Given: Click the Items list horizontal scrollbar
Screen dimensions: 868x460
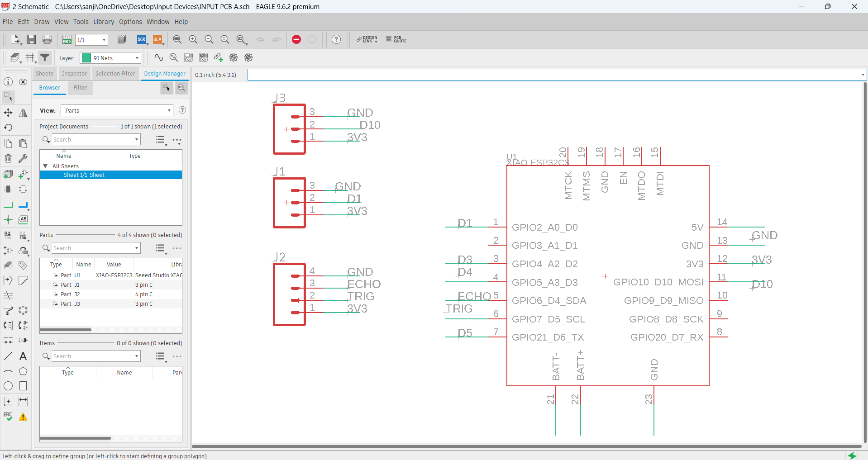Looking at the screenshot, I should [75, 438].
